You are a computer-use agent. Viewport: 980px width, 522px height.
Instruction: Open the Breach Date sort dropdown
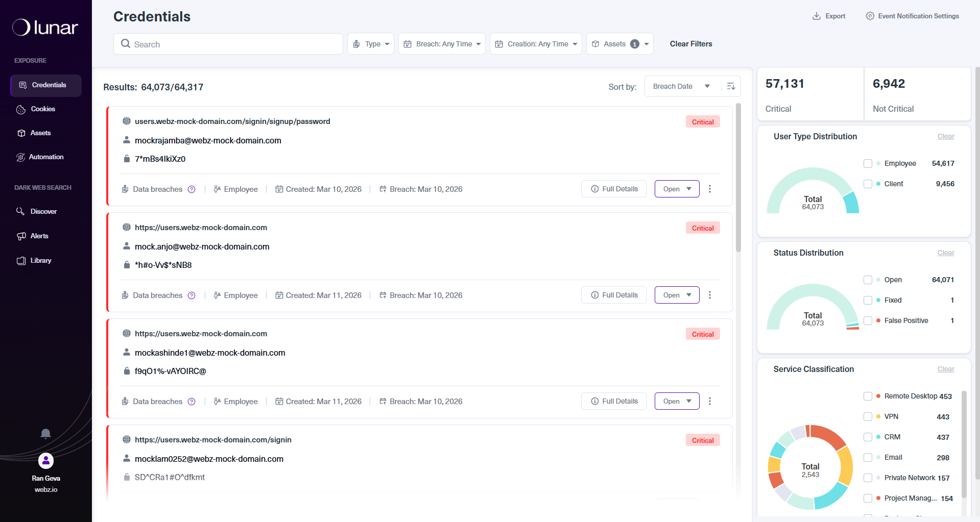[682, 86]
